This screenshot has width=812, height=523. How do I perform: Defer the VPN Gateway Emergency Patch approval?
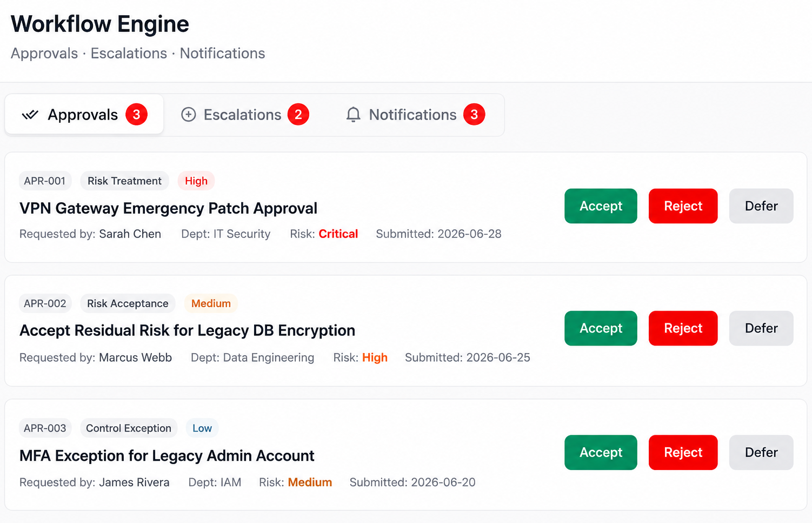pos(761,206)
